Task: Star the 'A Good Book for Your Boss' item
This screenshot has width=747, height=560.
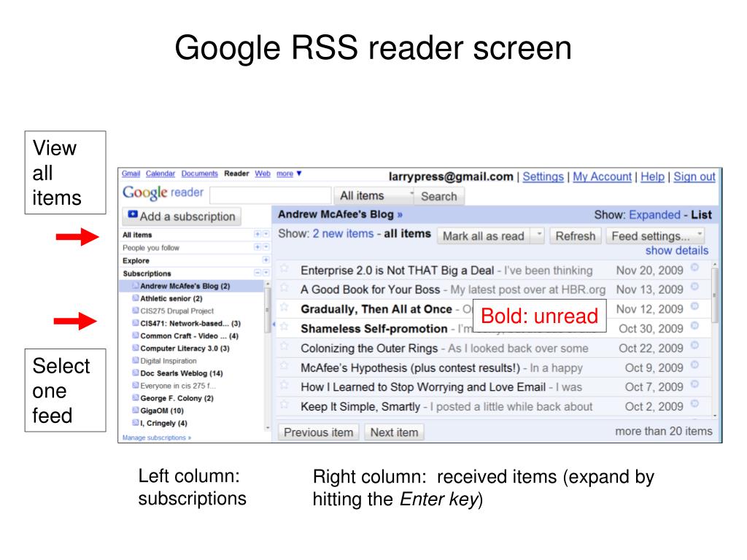Action: 285,287
